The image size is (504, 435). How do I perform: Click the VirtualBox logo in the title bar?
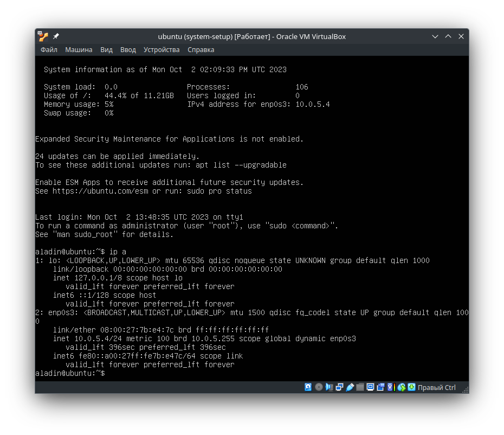tap(42, 36)
